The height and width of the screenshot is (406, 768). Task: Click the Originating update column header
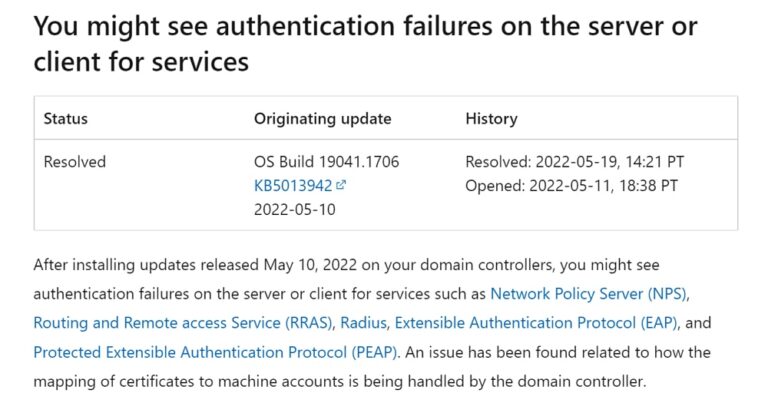322,119
